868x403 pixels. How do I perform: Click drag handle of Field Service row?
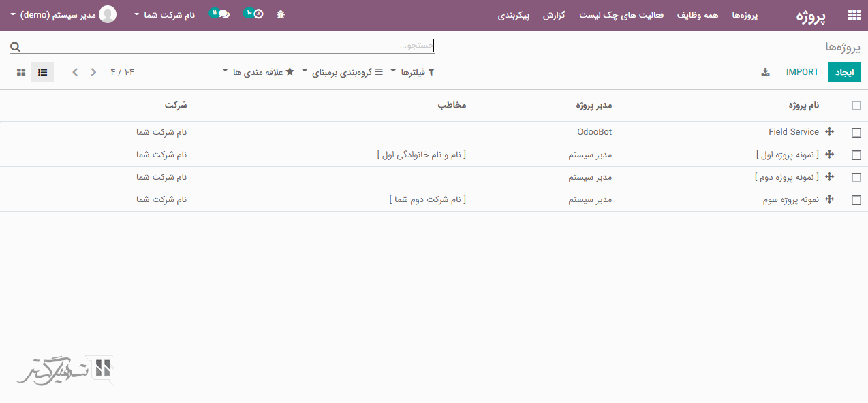(x=829, y=132)
